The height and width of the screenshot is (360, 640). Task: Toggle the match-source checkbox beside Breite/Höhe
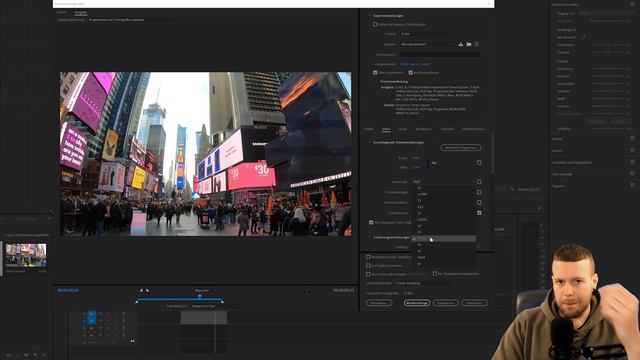tap(479, 163)
